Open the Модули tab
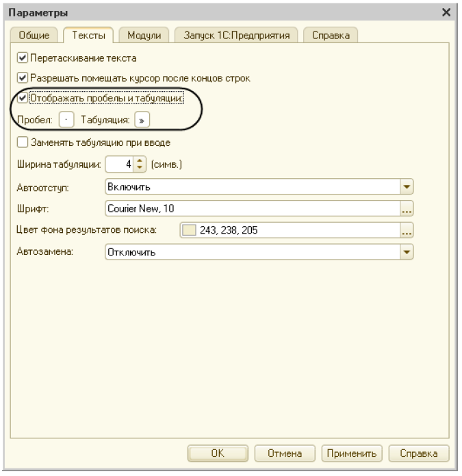The width and height of the screenshot is (462, 476). pyautogui.click(x=144, y=35)
